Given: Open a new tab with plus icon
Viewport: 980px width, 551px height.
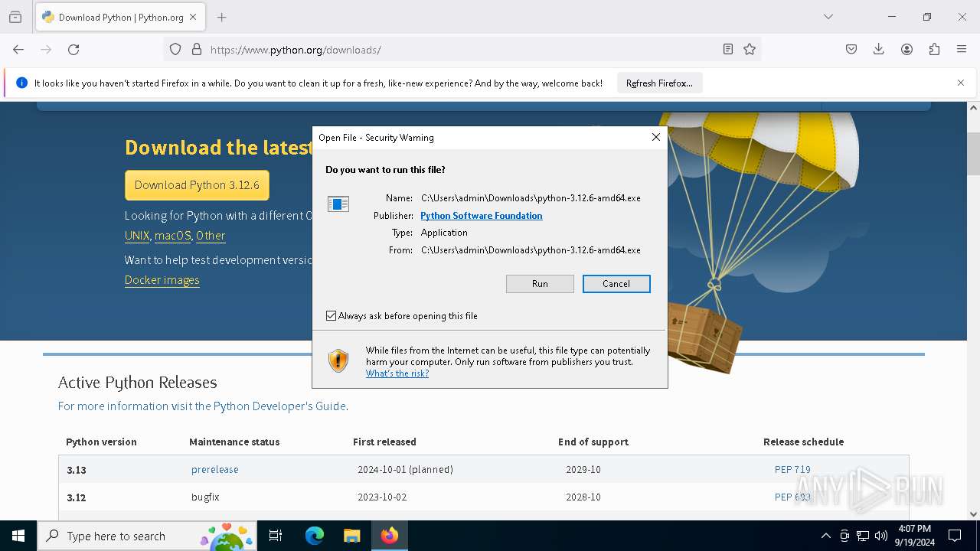Looking at the screenshot, I should point(221,17).
